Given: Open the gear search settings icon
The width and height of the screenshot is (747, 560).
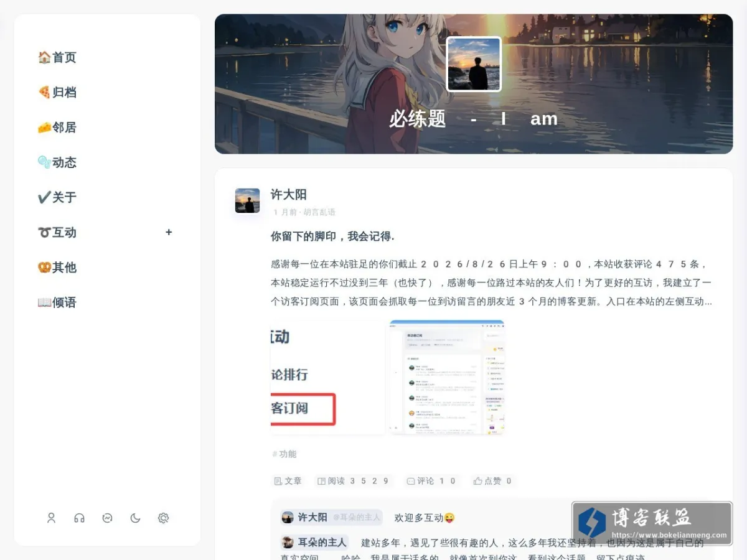Looking at the screenshot, I should coord(163,518).
